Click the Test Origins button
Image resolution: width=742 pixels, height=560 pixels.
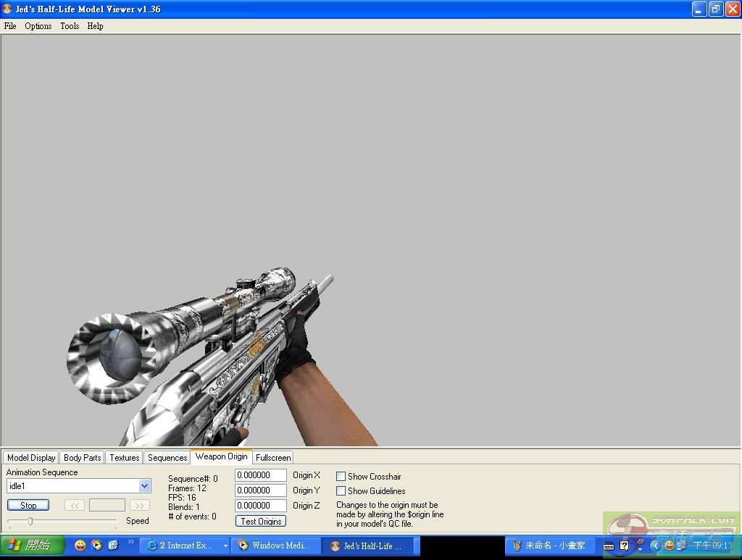tap(261, 521)
